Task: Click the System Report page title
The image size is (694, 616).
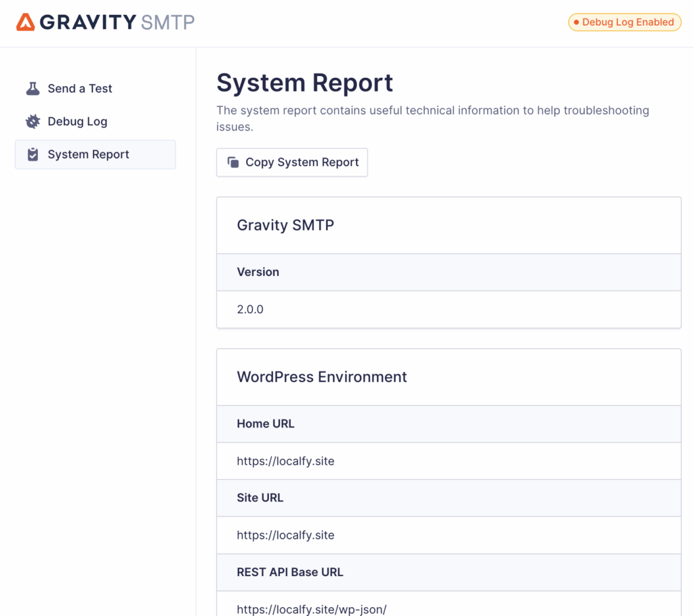Action: point(304,82)
